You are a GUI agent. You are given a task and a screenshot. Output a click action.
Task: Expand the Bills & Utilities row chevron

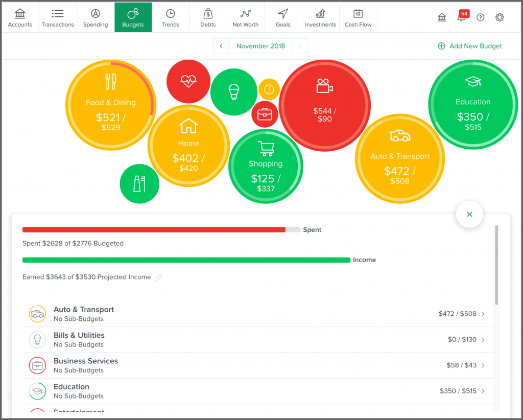pyautogui.click(x=483, y=340)
